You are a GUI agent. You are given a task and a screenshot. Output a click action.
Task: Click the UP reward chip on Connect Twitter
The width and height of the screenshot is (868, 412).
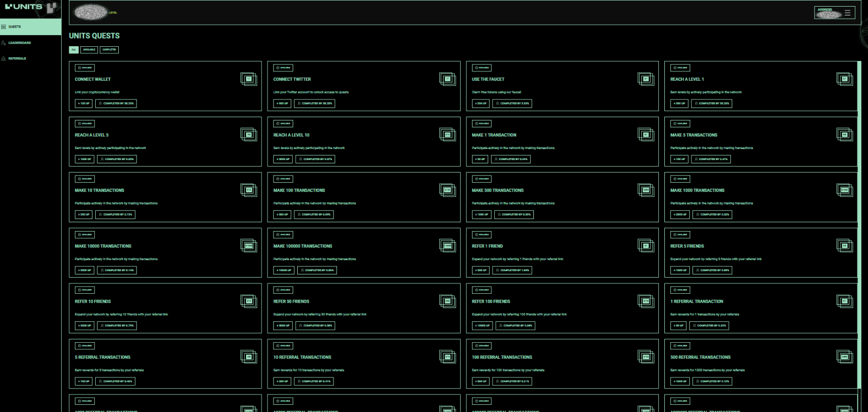point(282,103)
